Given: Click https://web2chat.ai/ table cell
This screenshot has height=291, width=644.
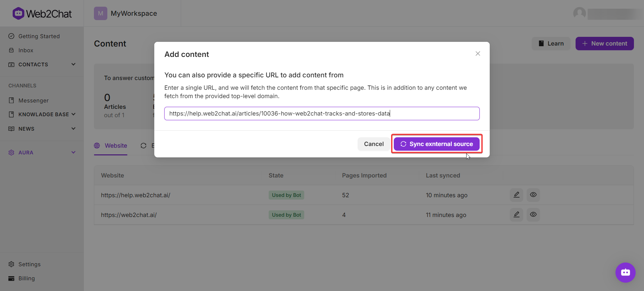Looking at the screenshot, I should [129, 215].
